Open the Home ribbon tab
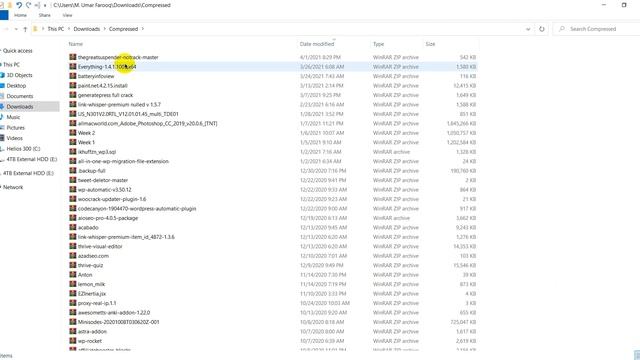Viewport: 640px width, 360px height. [x=20, y=15]
